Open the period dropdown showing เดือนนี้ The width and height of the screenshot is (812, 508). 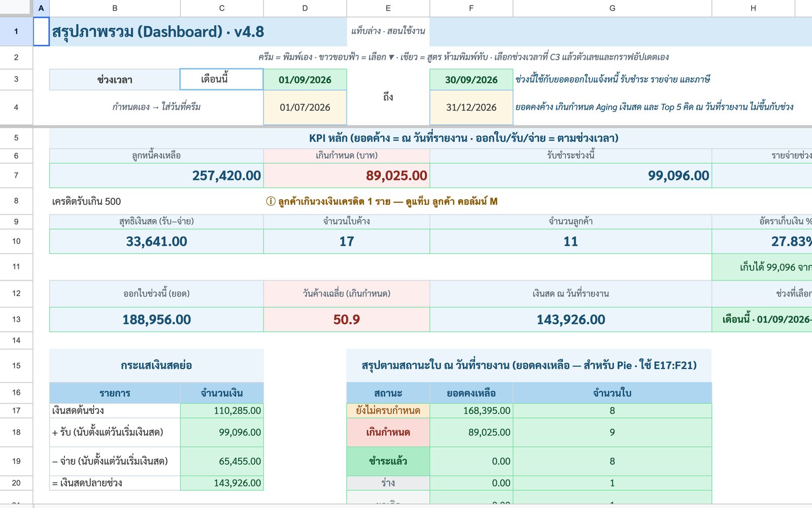click(x=222, y=79)
